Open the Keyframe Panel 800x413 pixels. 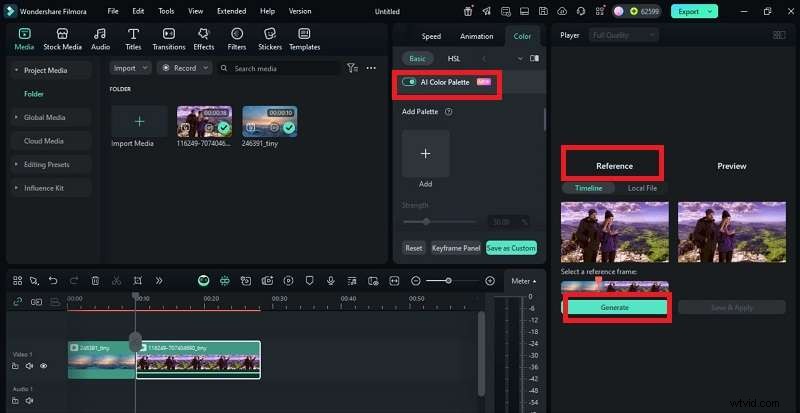(456, 248)
